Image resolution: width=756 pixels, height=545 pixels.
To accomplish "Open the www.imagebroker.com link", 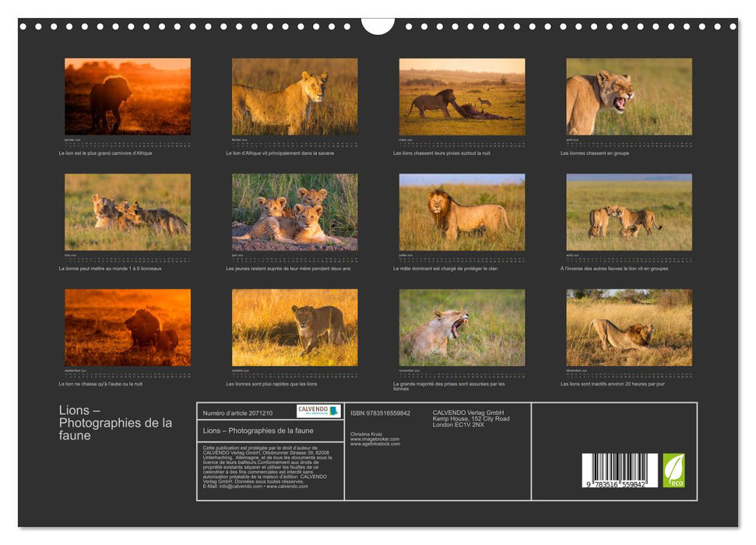I will 374,438.
